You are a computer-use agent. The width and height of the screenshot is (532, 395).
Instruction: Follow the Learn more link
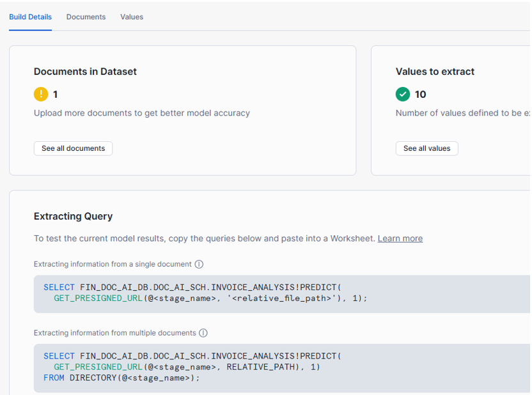point(400,238)
